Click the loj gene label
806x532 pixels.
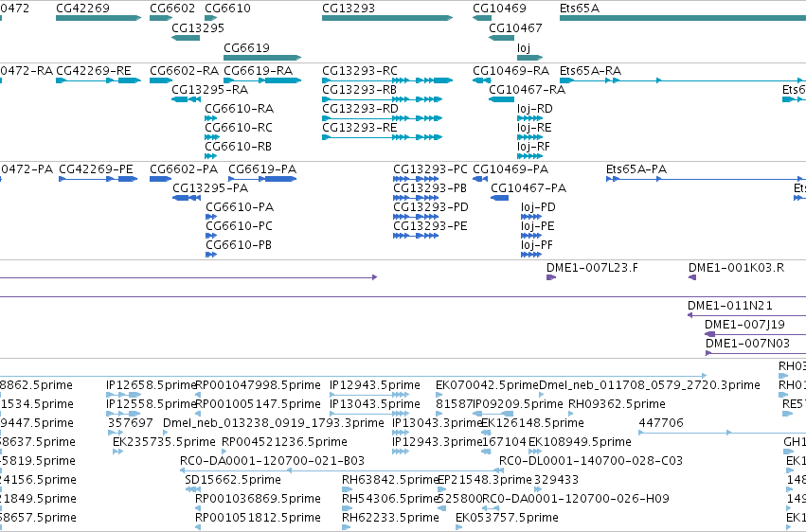(524, 47)
